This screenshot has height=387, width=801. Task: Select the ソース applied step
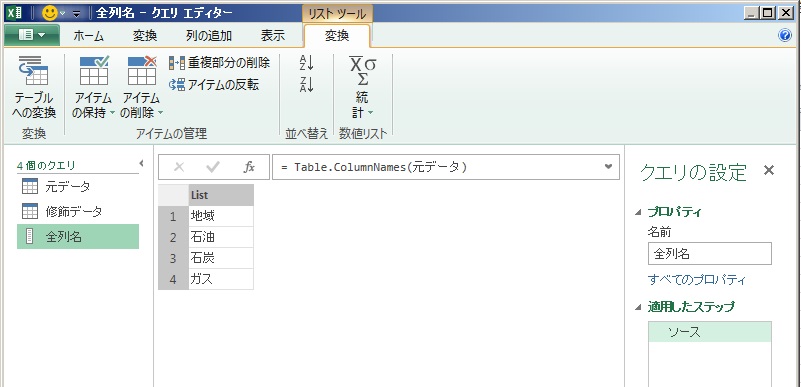[x=710, y=332]
